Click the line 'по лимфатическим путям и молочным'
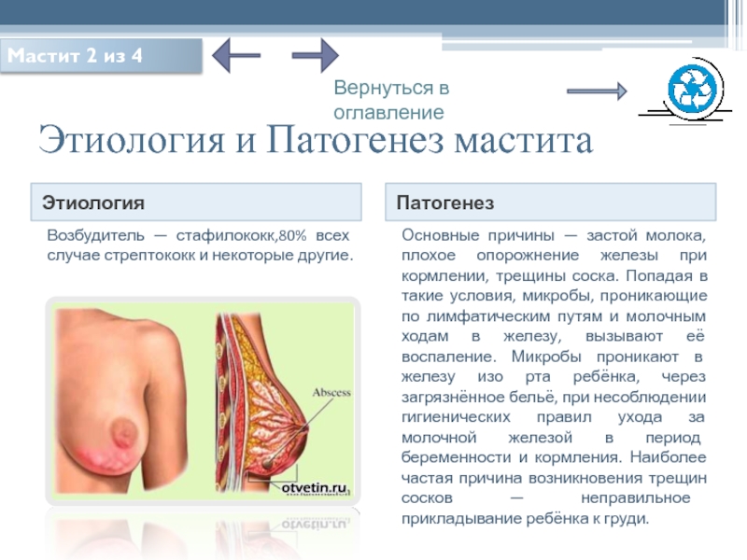The height and width of the screenshot is (560, 747). point(554,316)
